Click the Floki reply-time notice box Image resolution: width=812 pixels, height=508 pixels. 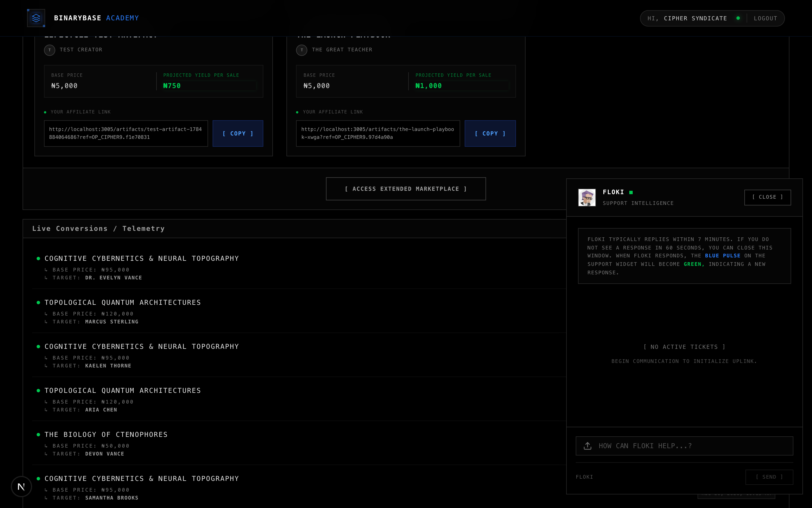click(x=685, y=256)
